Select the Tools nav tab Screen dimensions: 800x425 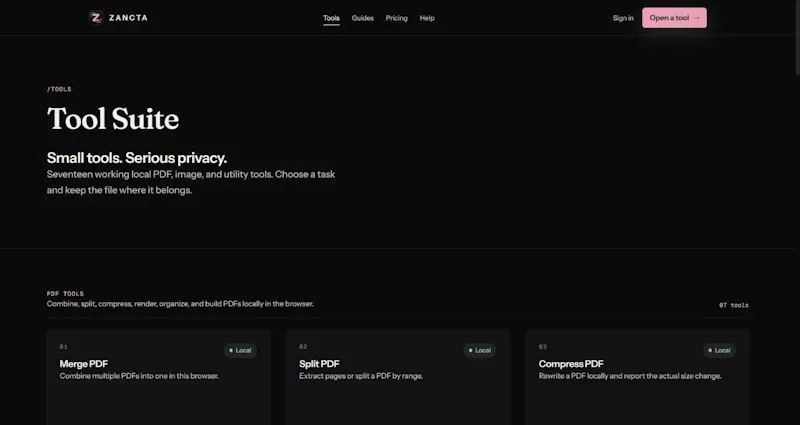click(x=331, y=18)
